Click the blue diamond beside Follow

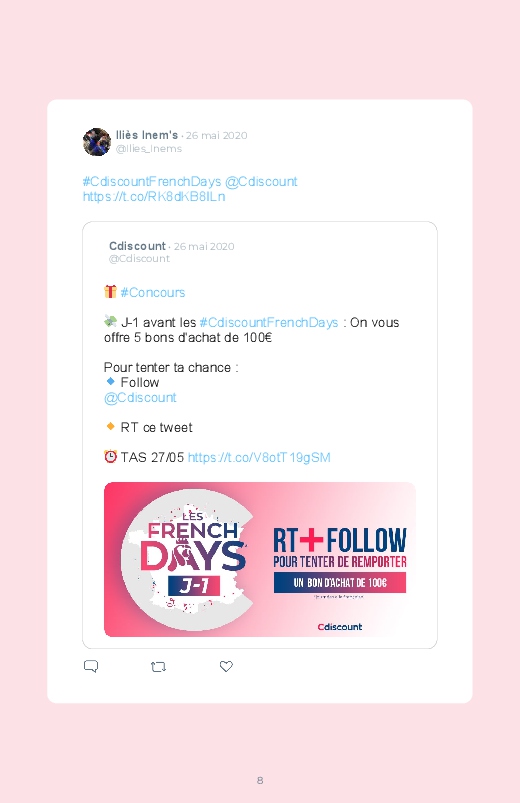110,382
